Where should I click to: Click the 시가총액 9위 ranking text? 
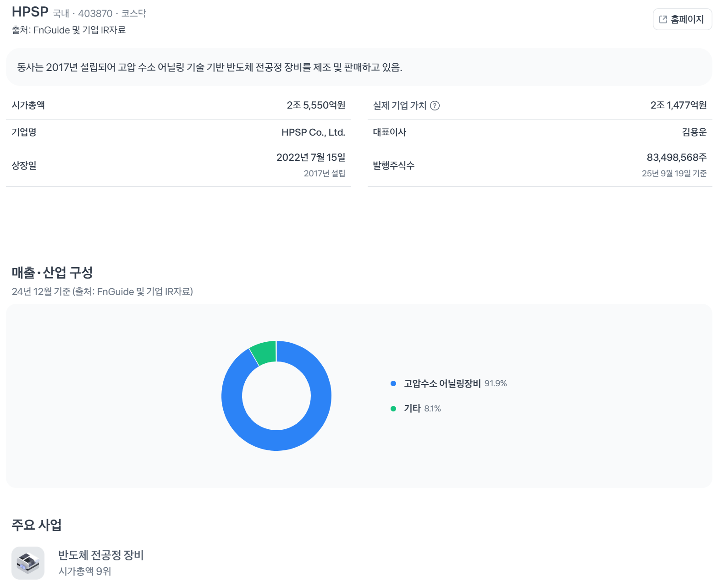click(85, 571)
